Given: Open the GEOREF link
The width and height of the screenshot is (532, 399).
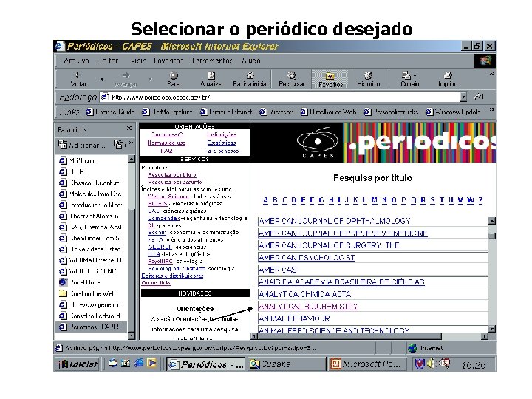Looking at the screenshot, I should pos(160,247).
